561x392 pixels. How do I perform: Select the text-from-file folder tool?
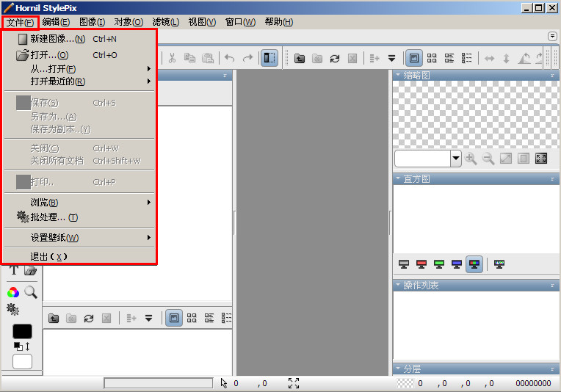tap(31, 270)
